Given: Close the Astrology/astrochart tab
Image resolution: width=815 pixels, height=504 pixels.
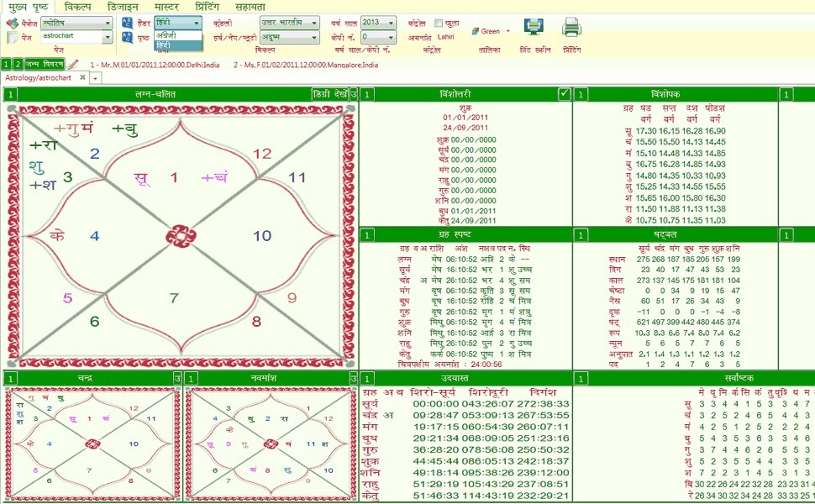Looking at the screenshot, I should click(82, 77).
